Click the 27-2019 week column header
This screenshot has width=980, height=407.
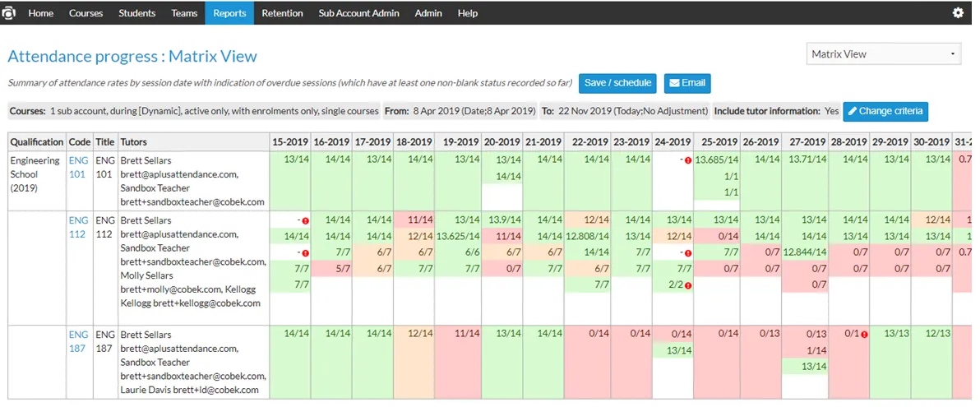806,142
